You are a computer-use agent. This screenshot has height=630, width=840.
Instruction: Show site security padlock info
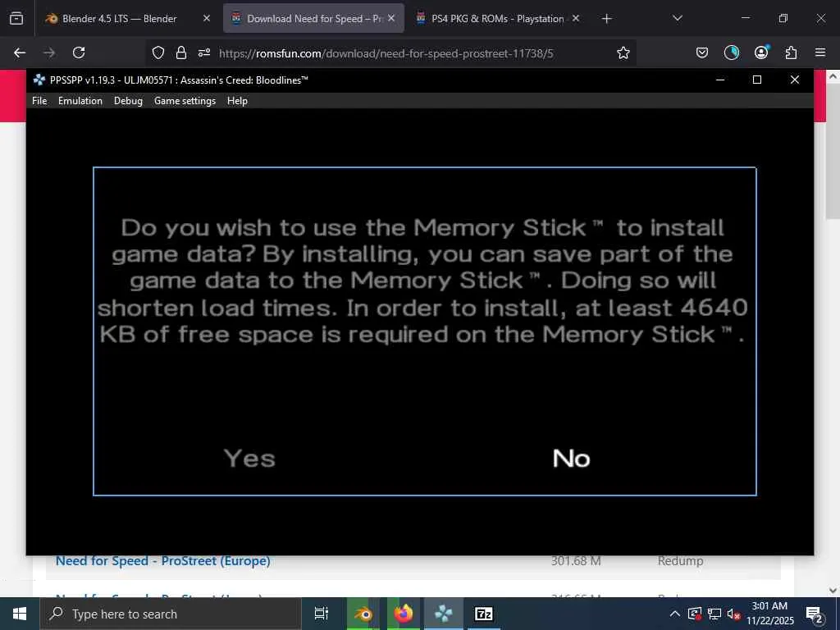[x=181, y=52]
